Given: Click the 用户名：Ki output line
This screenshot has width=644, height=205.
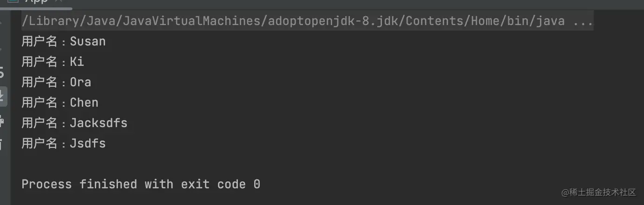Looking at the screenshot, I should pyautogui.click(x=53, y=62).
